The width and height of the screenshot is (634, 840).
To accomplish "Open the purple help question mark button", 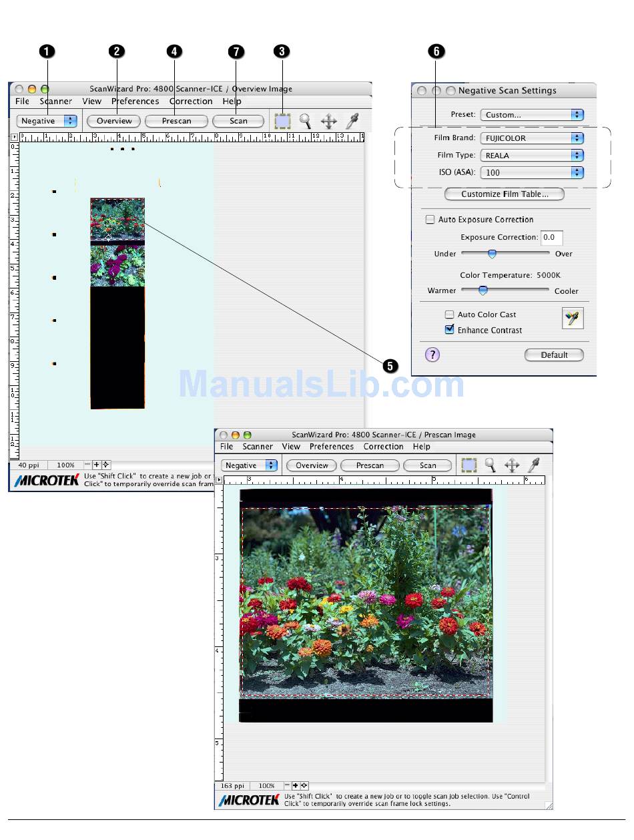I will tap(432, 355).
